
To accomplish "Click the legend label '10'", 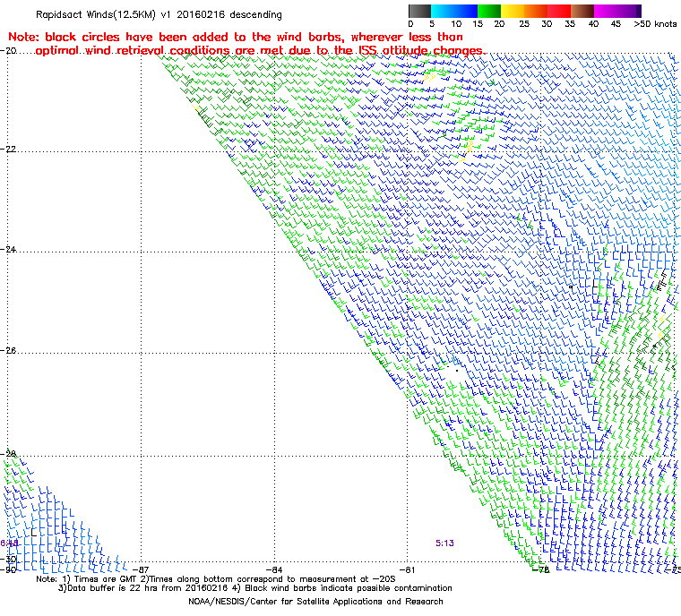I will click(x=456, y=24).
